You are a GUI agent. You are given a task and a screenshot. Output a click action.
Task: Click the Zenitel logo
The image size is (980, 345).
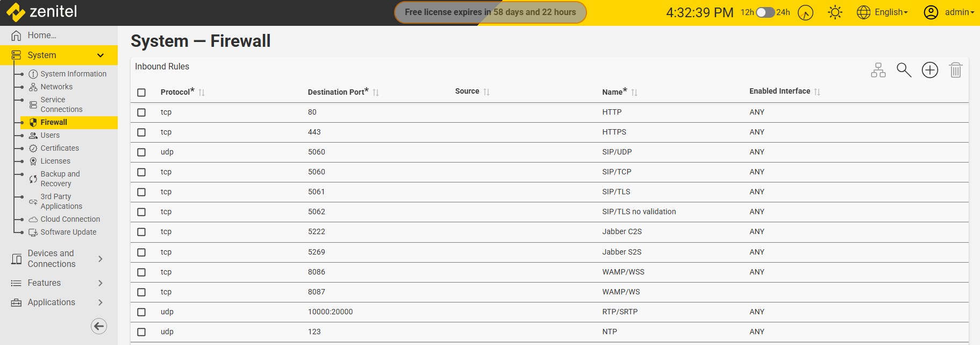click(x=42, y=12)
